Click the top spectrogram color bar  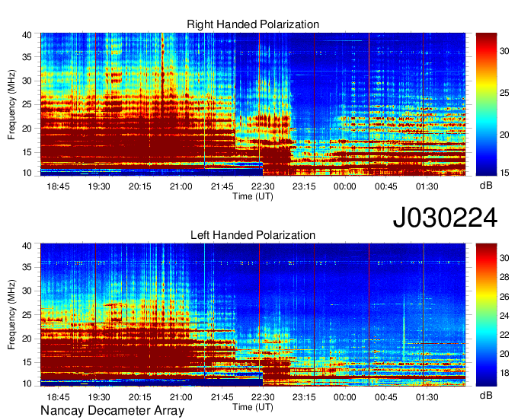(486, 104)
